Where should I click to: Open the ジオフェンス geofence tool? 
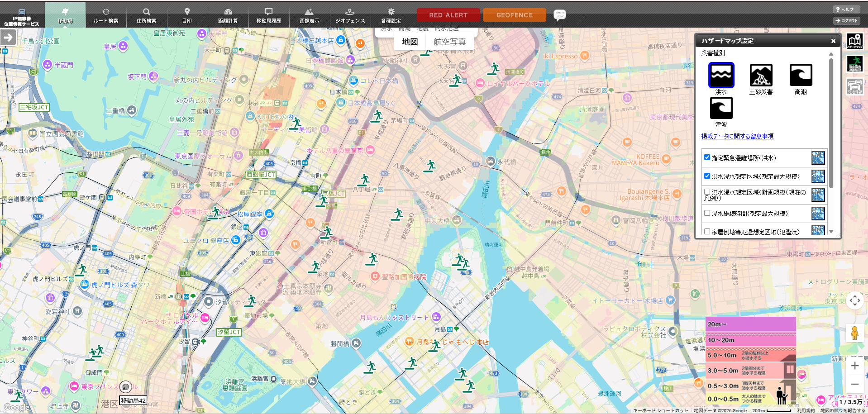coord(350,15)
